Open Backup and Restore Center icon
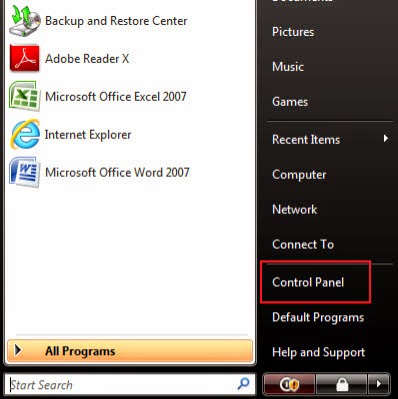Screen dimensions: 398x399 25,20
